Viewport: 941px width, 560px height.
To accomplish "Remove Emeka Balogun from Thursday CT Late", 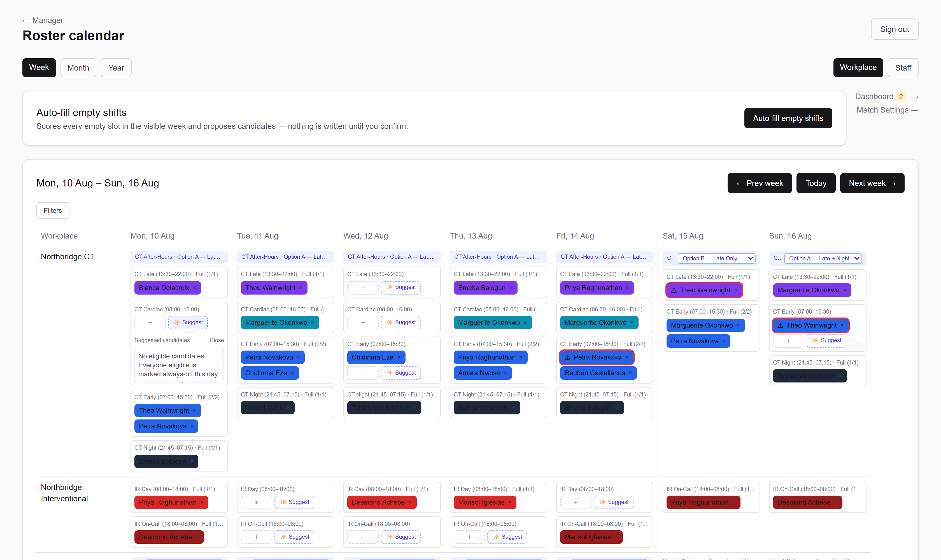I will (x=511, y=288).
